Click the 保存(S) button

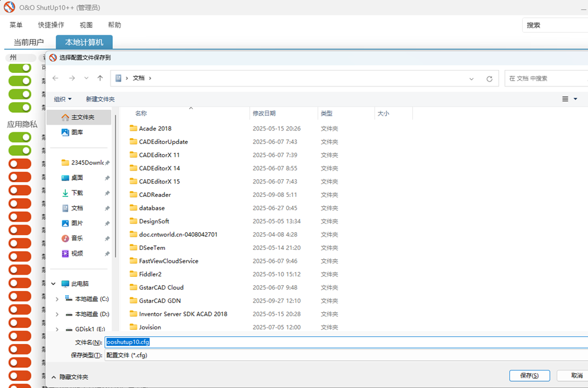point(529,376)
